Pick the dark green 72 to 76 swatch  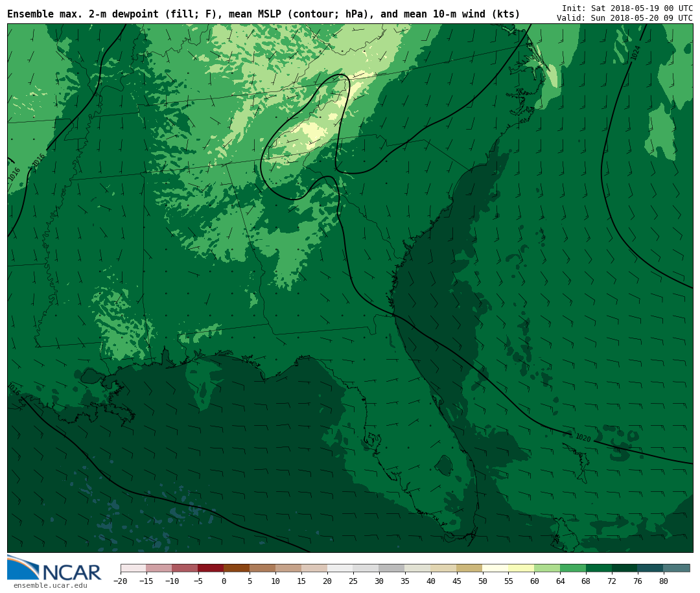(x=625, y=568)
